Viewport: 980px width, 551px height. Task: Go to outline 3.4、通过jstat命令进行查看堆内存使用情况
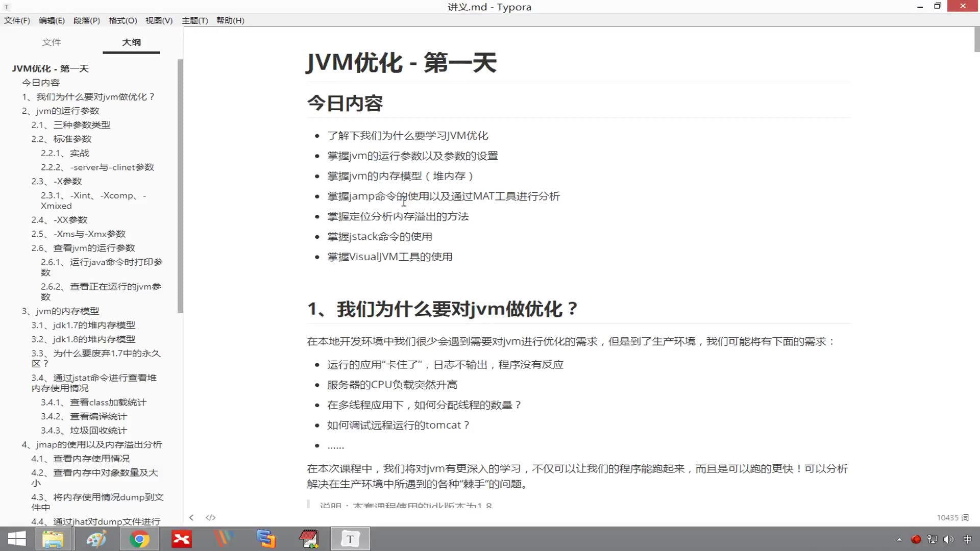94,383
